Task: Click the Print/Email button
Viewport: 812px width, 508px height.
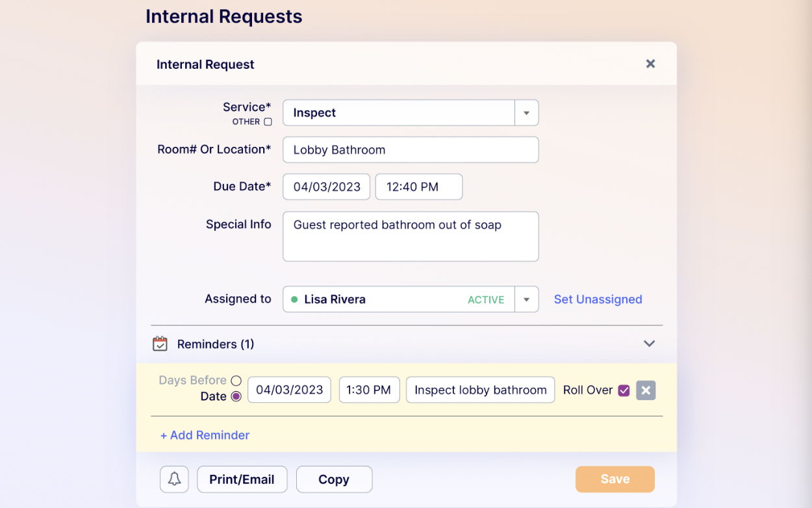Action: tap(242, 479)
